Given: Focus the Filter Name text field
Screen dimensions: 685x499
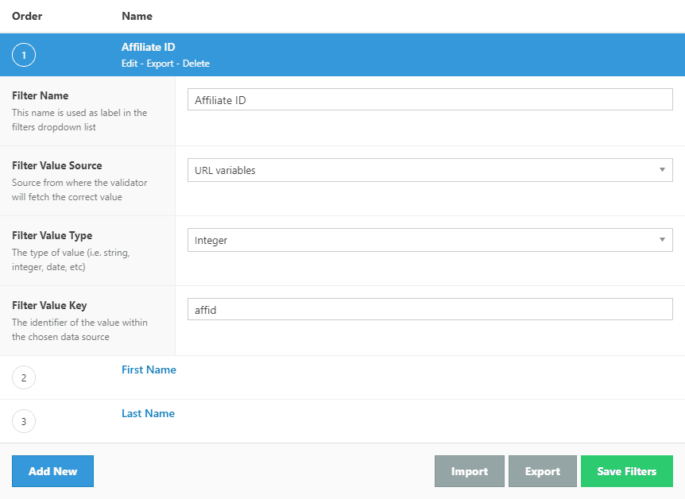Looking at the screenshot, I should [429, 100].
